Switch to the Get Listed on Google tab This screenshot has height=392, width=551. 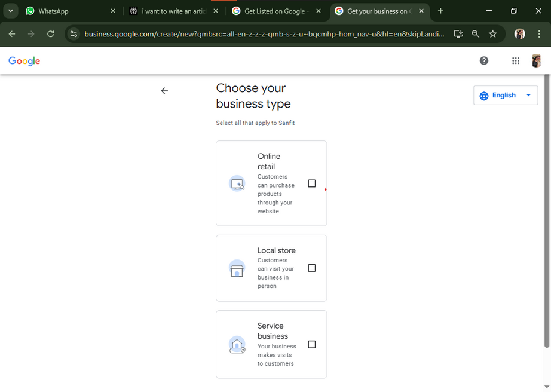[274, 11]
